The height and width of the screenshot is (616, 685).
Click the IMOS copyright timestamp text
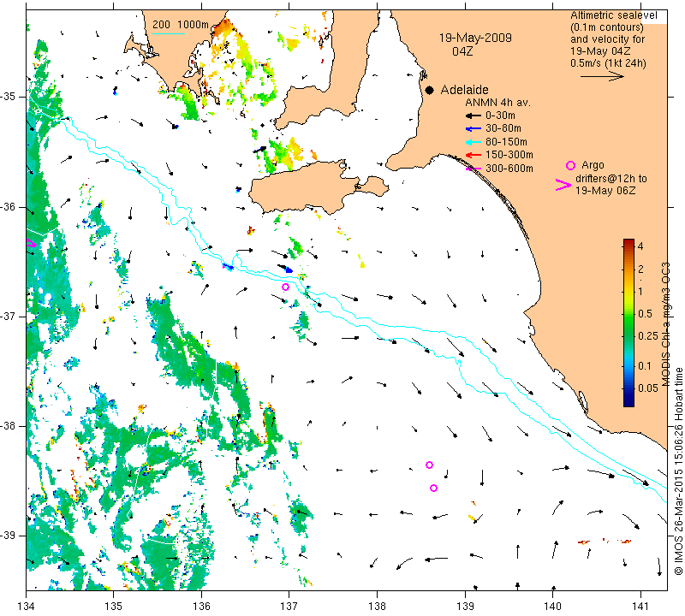pyautogui.click(x=678, y=471)
